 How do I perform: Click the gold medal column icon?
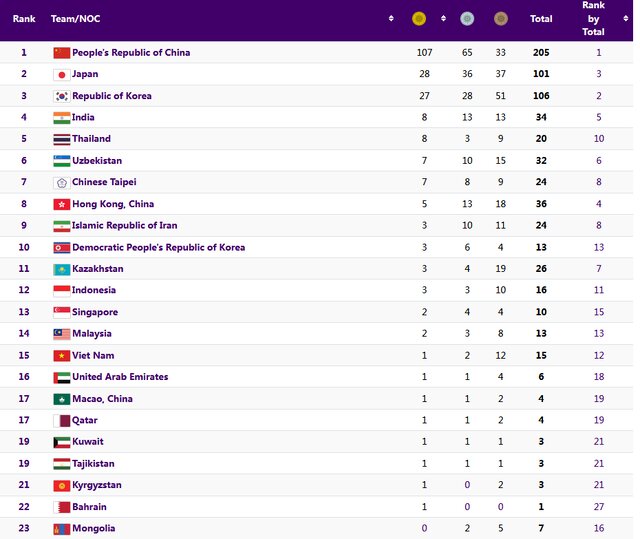pos(419,18)
